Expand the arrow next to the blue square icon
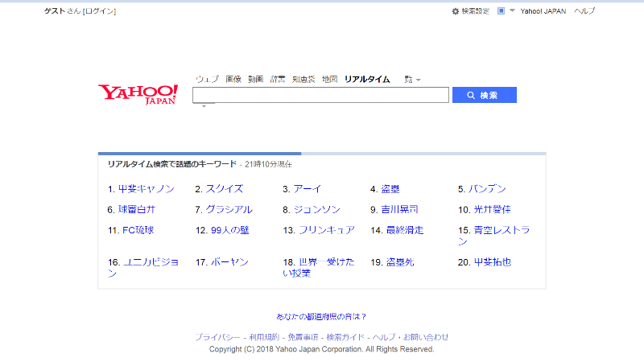This screenshot has height=362, width=644. click(512, 10)
